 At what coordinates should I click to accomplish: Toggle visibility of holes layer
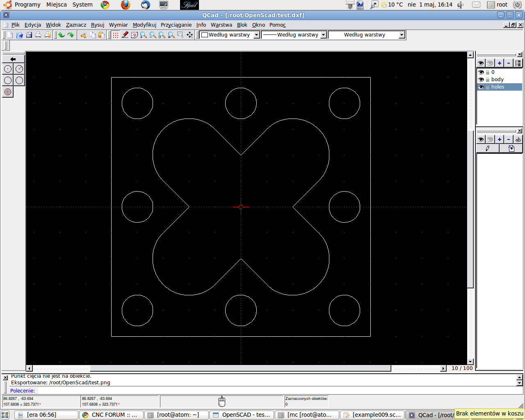tap(481, 87)
